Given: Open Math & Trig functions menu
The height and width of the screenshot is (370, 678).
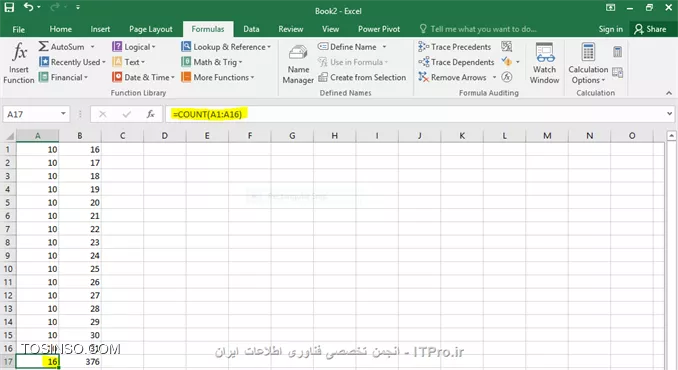Looking at the screenshot, I should coord(212,62).
